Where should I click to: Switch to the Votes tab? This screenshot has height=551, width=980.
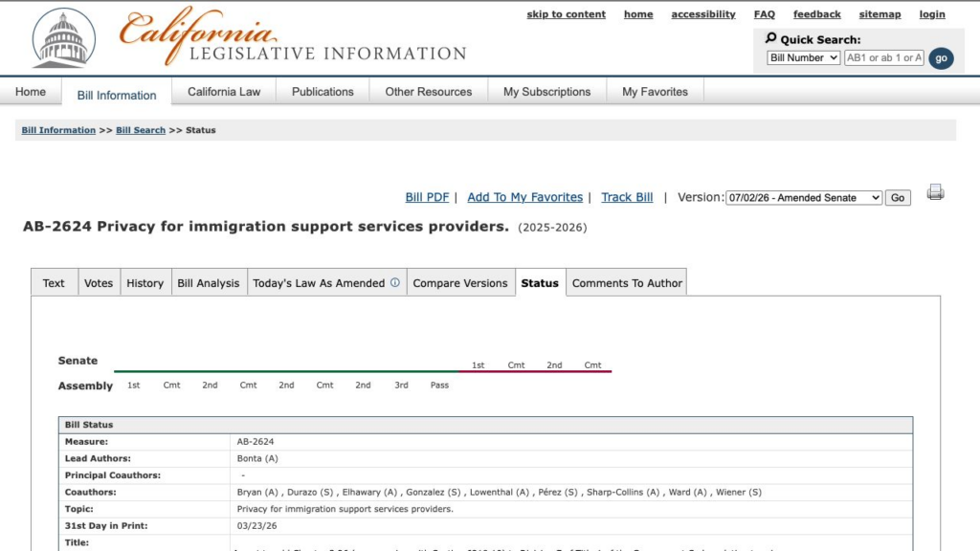99,283
